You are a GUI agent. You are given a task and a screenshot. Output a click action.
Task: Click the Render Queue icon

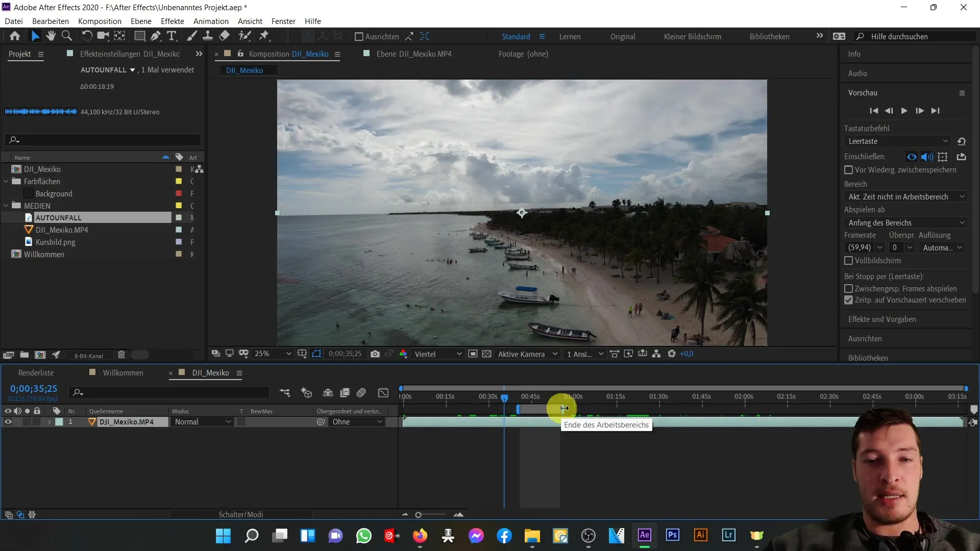pyautogui.click(x=36, y=372)
